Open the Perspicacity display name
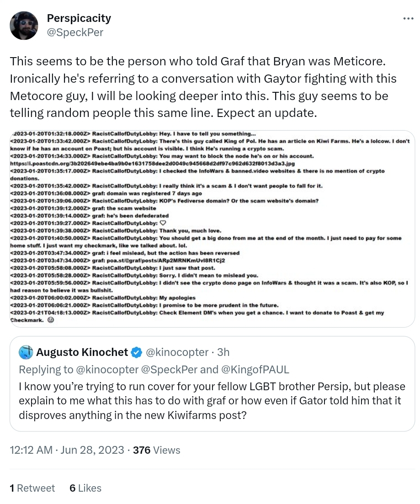420x504 pixels. pyautogui.click(x=79, y=19)
